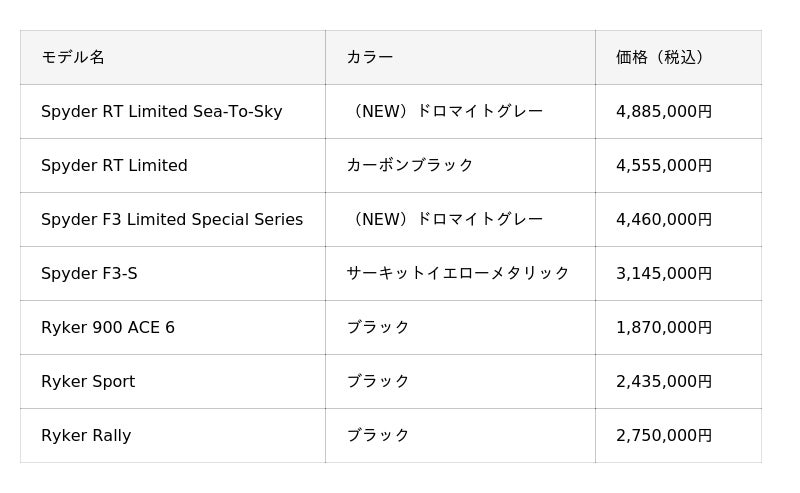Click the Ryker Sport model cell
The height and width of the screenshot is (493, 800).
point(173,382)
